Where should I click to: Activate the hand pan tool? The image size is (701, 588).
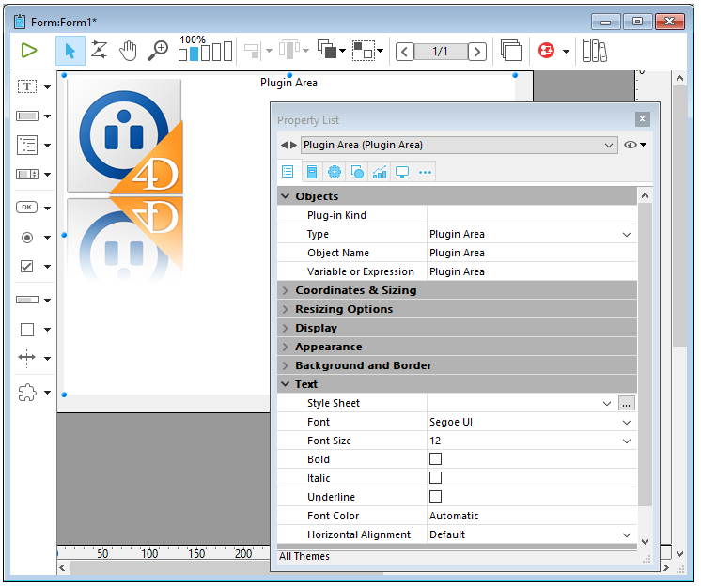click(x=128, y=51)
